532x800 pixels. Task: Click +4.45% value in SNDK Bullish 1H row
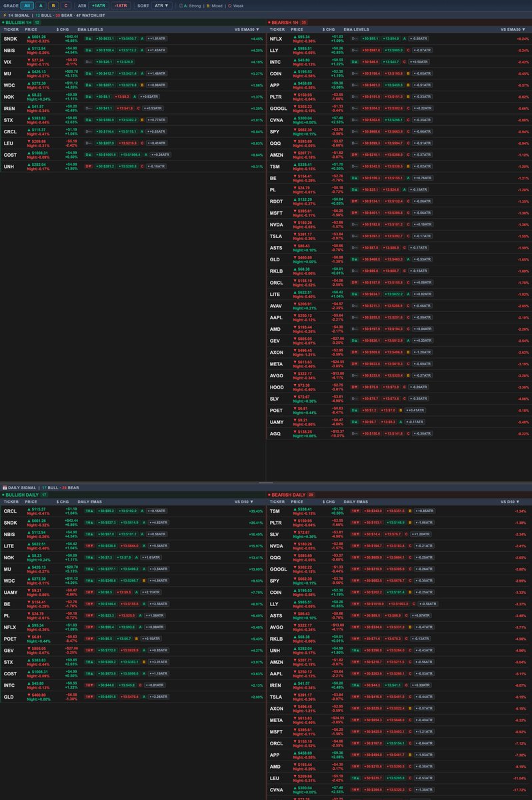(x=256, y=39)
